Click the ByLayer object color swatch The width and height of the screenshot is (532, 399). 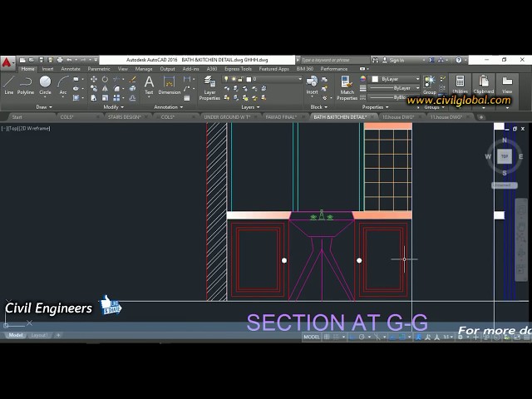coord(375,79)
